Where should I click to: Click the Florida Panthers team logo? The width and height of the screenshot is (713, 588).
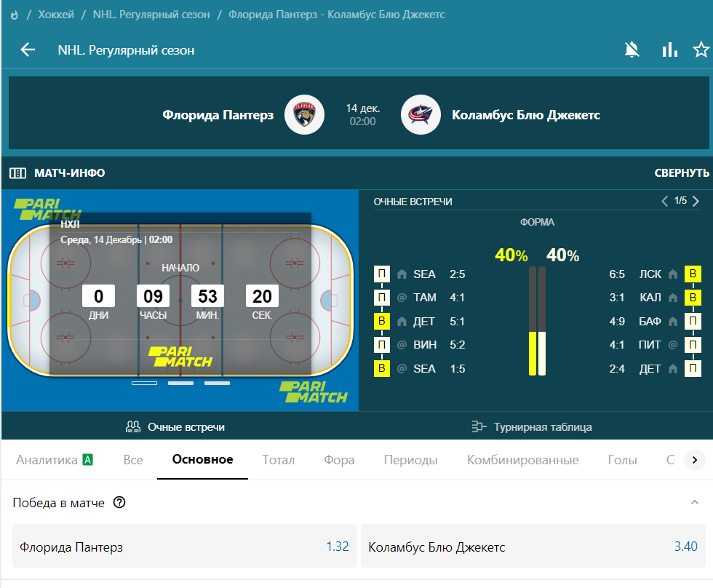(x=304, y=114)
